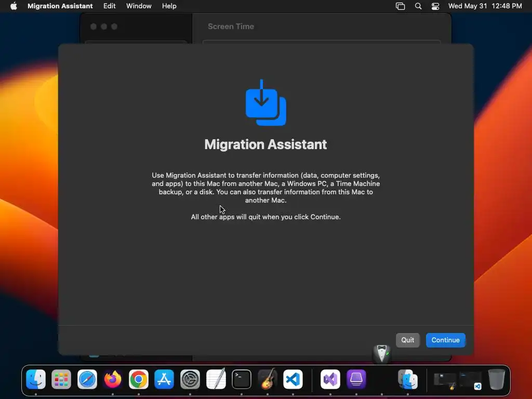
Task: Open the minimized VS Code window thumbnail
Action: click(x=471, y=381)
